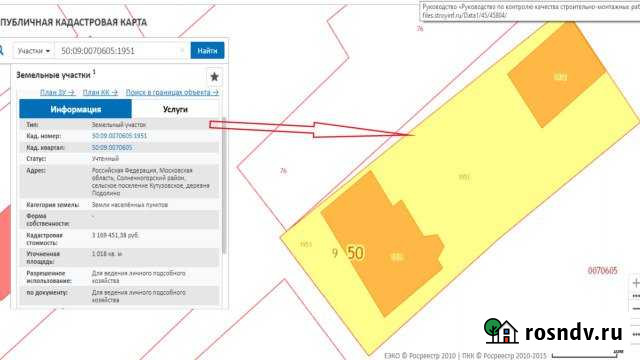The image size is (640, 360).
Task: Click the Статус value Учтенный
Action: (x=105, y=158)
